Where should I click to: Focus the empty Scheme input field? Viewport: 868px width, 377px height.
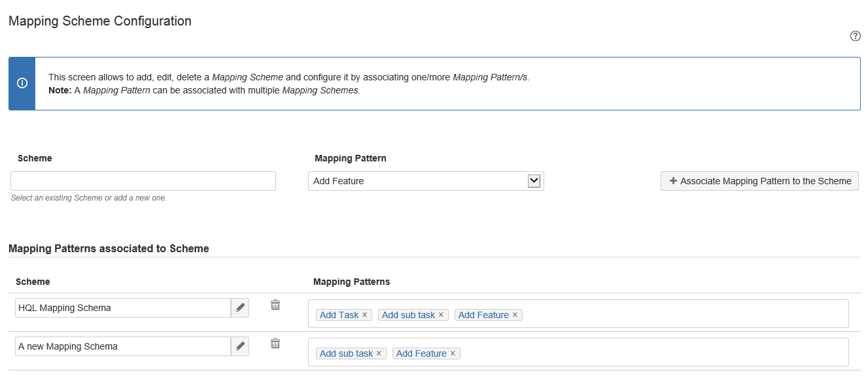click(143, 181)
